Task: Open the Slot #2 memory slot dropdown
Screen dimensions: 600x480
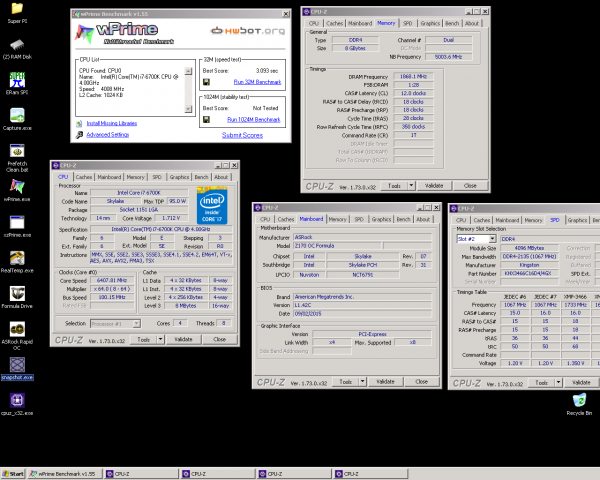Action: point(476,239)
